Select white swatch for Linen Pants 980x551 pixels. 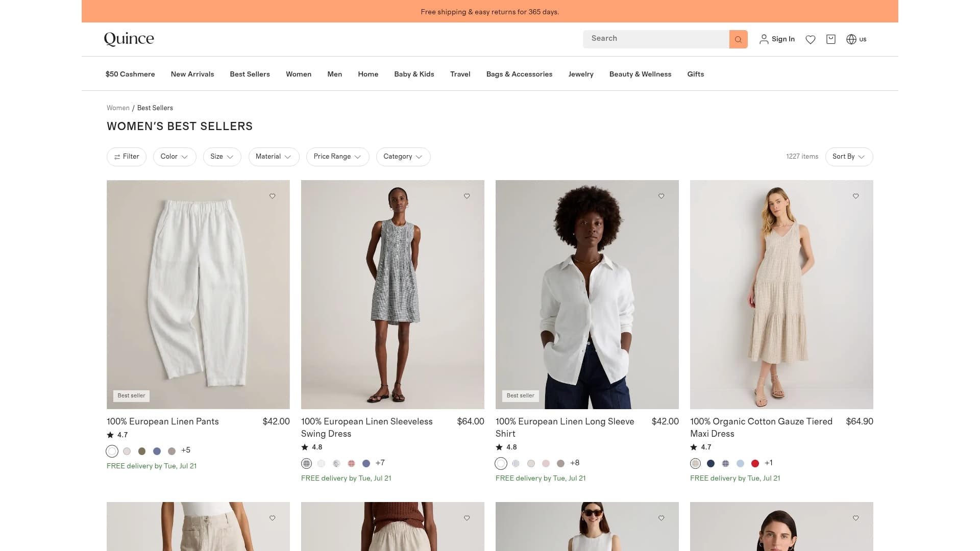click(x=112, y=451)
